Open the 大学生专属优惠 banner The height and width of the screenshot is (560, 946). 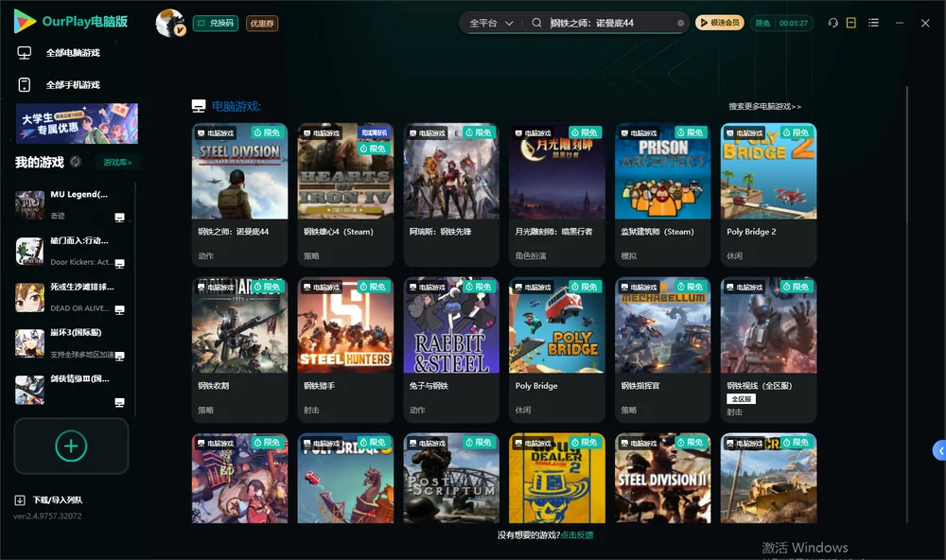click(77, 124)
